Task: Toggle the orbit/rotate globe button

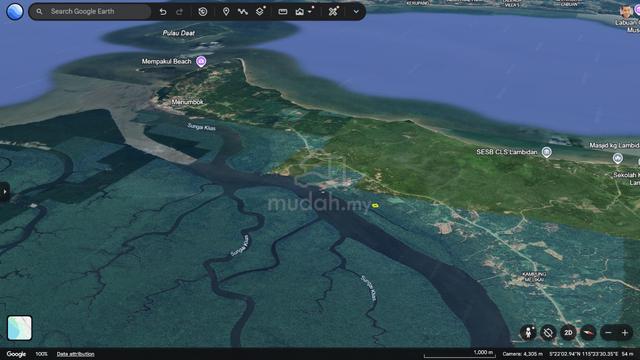Action: 548,333
